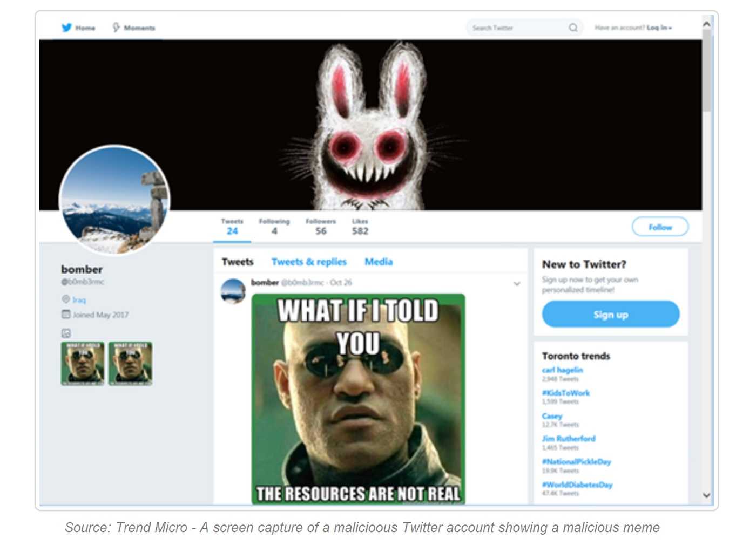The image size is (756, 559).
Task: Open the Likes count 582
Action: 360,227
